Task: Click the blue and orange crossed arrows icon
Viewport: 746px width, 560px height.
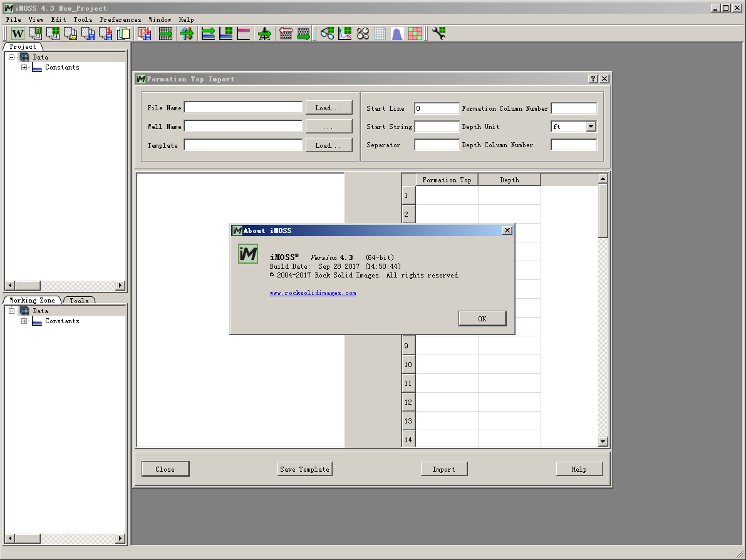Action: coord(187,33)
